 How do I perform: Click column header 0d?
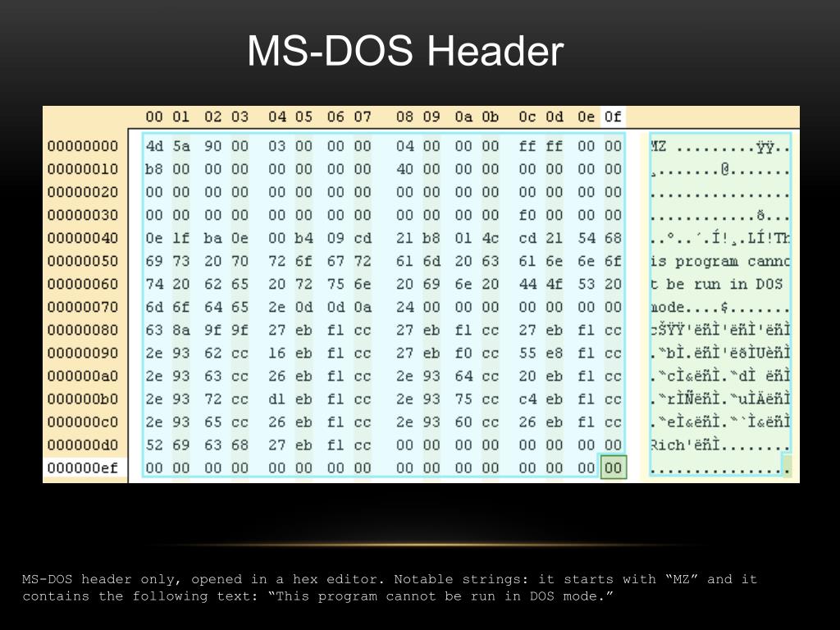555,116
